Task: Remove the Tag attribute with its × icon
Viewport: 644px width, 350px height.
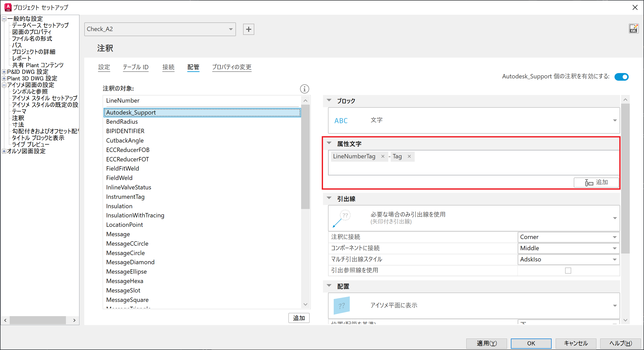Action: point(409,156)
